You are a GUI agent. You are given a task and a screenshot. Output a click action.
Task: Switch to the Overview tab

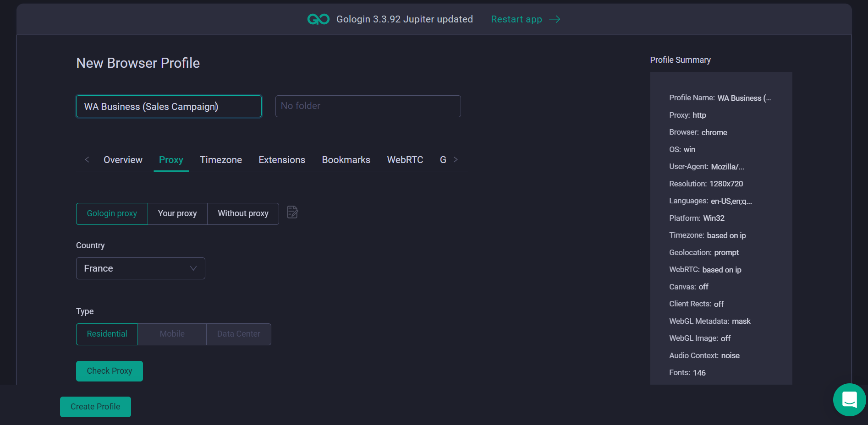[x=123, y=160]
